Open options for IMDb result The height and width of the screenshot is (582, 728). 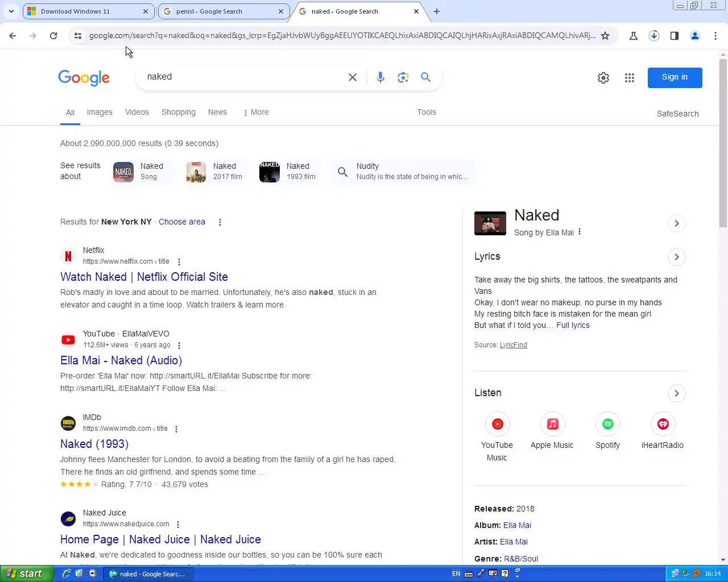tap(176, 429)
